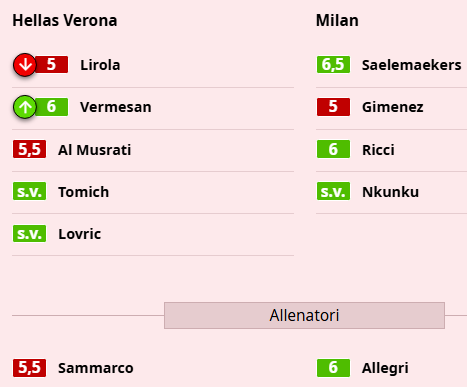This screenshot has height=387, width=467.
Task: Click Nkunku's s.v. rating badge
Action: tap(333, 191)
